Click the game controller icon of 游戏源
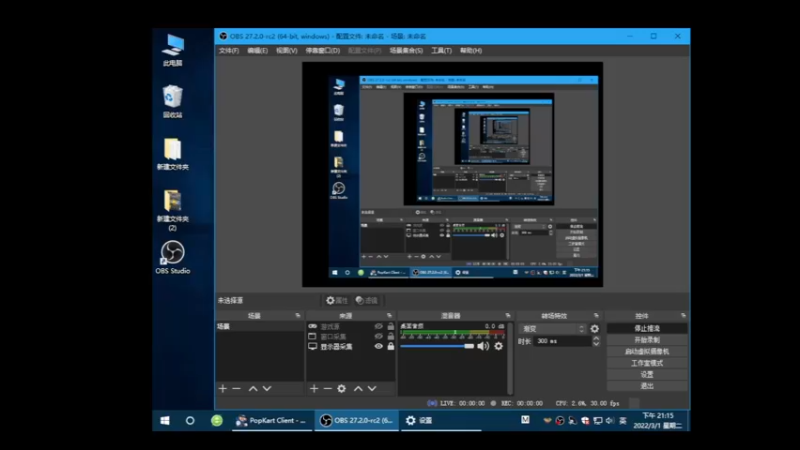 click(x=312, y=327)
